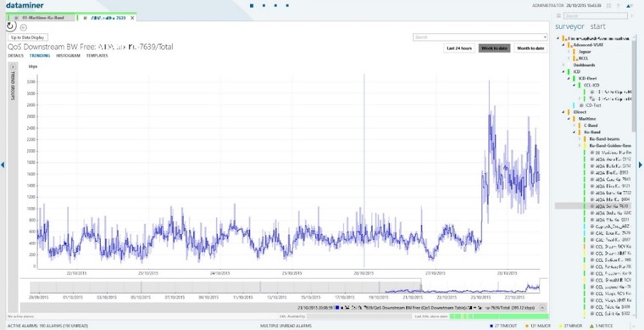The width and height of the screenshot is (644, 330).
Task: Open the DETAILS tab
Action: pyautogui.click(x=15, y=55)
